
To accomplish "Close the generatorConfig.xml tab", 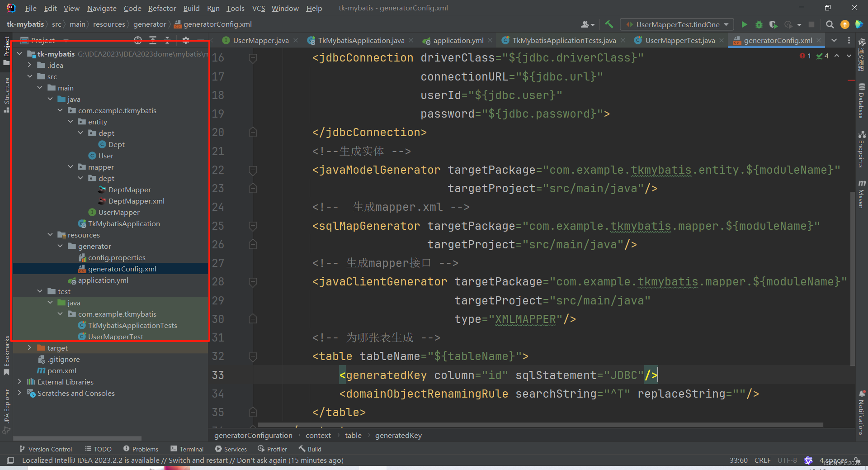I will point(819,40).
